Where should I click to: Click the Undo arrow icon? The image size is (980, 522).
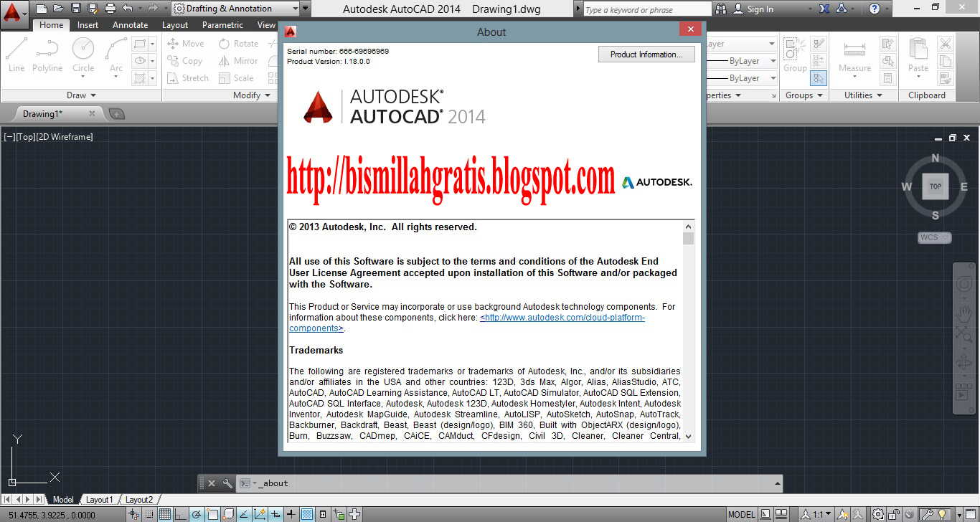click(x=128, y=9)
